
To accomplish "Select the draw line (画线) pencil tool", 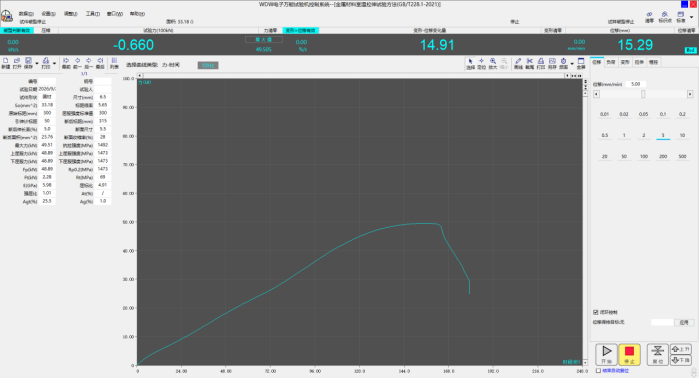I will click(x=518, y=63).
